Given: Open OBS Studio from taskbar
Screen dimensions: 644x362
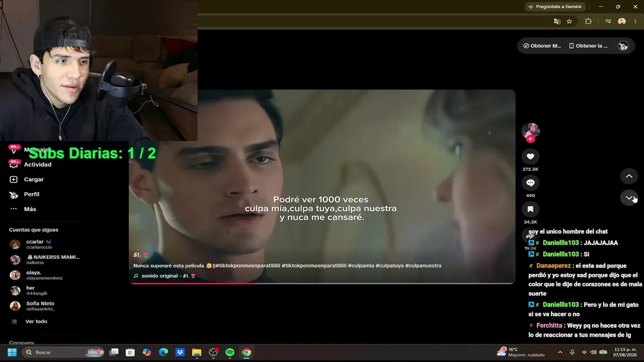Looking at the screenshot, I should click(213, 352).
